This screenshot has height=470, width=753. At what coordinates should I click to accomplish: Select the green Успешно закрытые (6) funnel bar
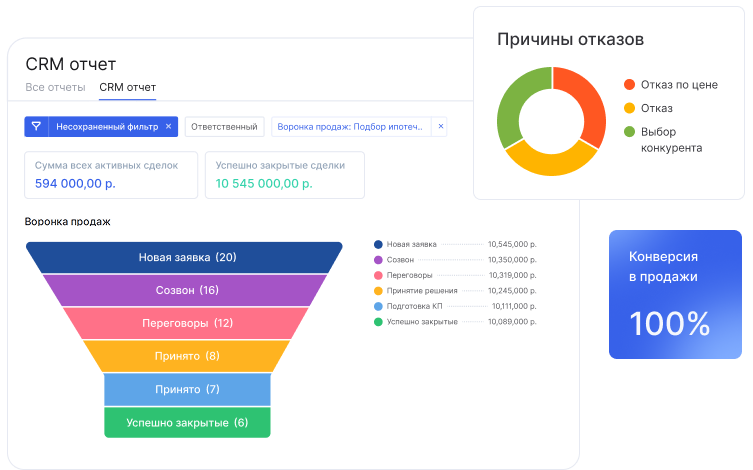click(x=187, y=422)
